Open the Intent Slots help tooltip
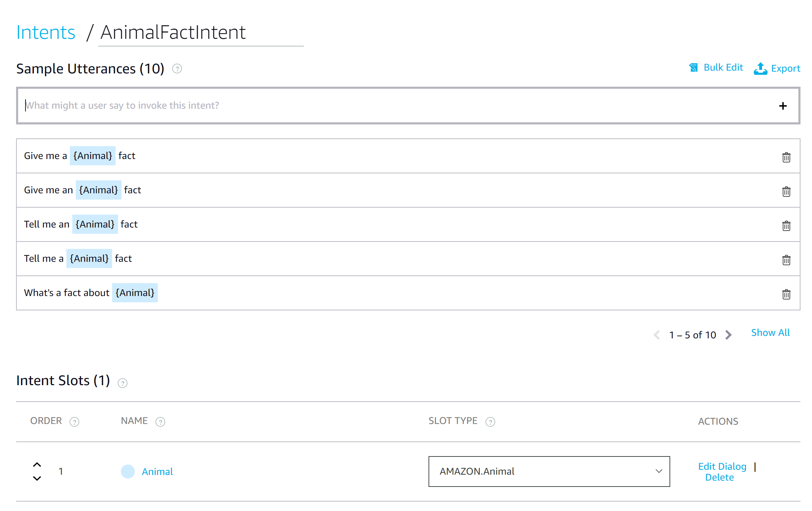The height and width of the screenshot is (511, 812). click(123, 383)
